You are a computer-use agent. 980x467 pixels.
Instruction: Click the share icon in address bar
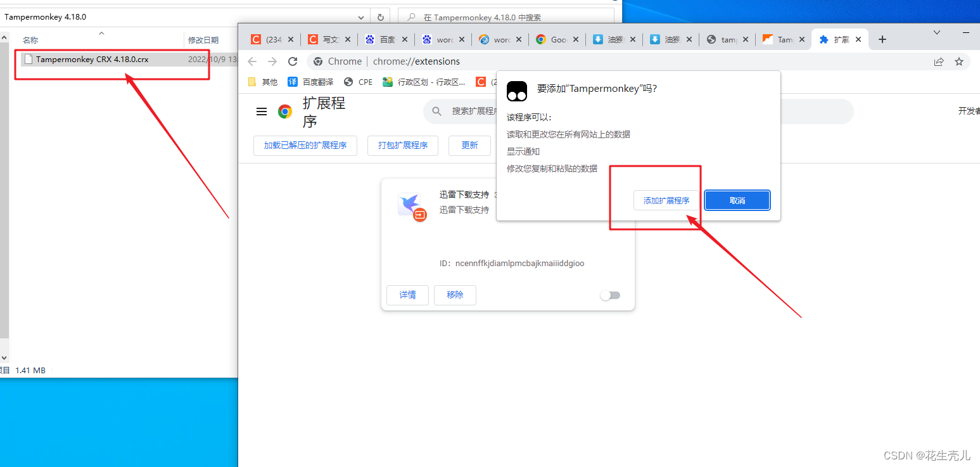coord(939,61)
